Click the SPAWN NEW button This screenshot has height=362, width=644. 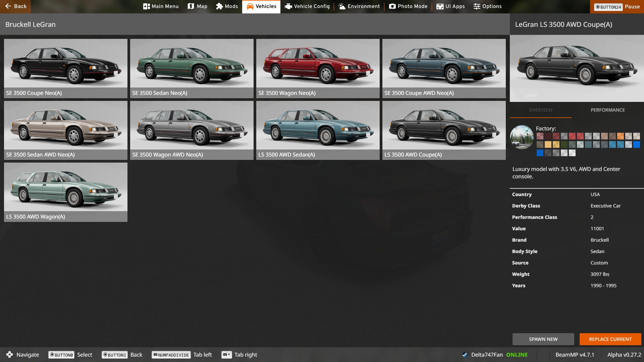543,339
